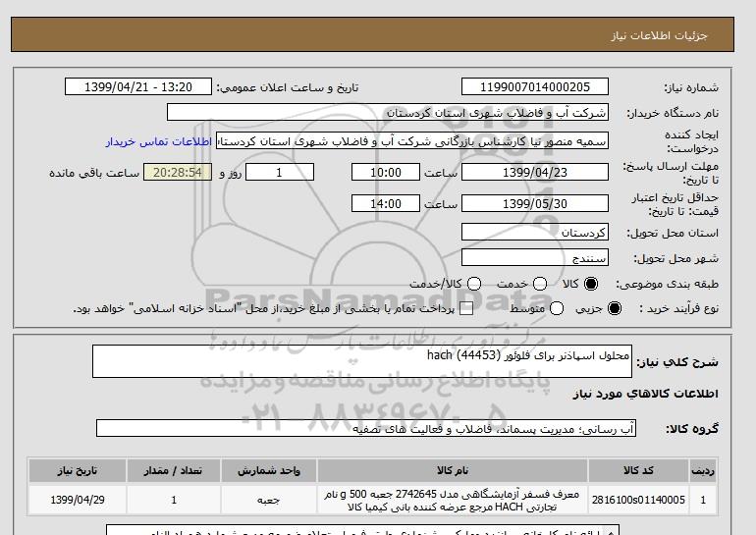Click the تعداد / مقدار column header

pyautogui.click(x=174, y=471)
